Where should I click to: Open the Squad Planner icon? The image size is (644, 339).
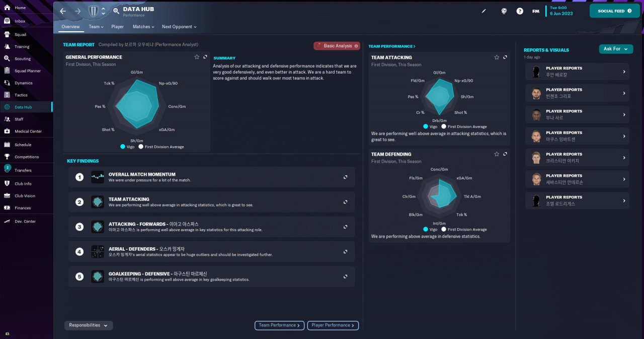[7, 71]
